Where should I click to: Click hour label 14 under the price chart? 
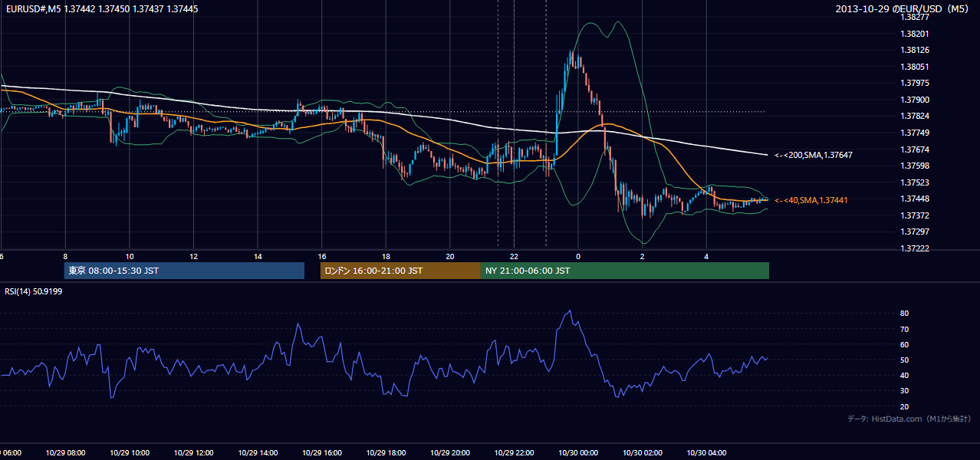258,256
